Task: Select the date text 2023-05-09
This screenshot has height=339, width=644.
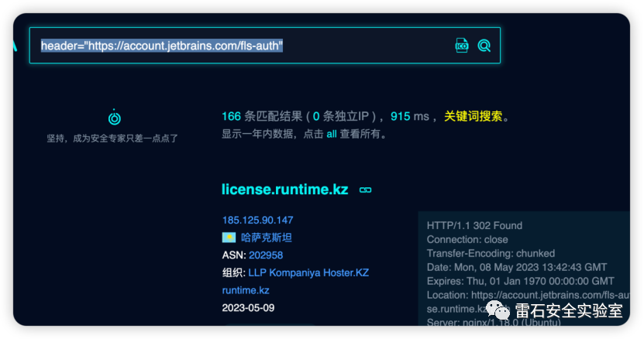Action: [248, 308]
